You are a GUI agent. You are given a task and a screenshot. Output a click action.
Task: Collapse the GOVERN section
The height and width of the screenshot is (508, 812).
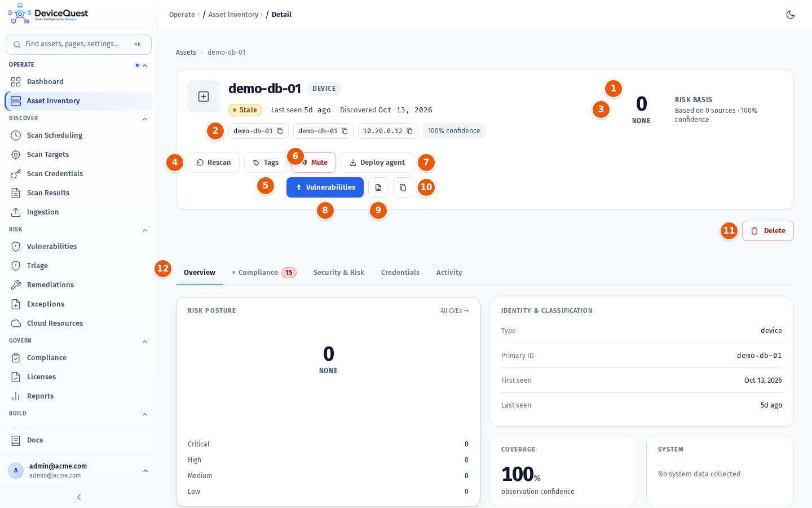coord(145,341)
